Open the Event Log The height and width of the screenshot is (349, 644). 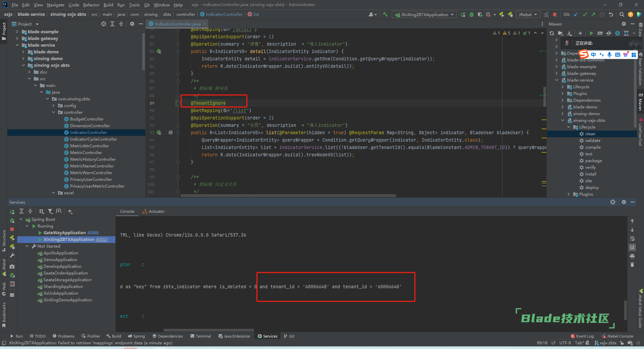click(582, 336)
